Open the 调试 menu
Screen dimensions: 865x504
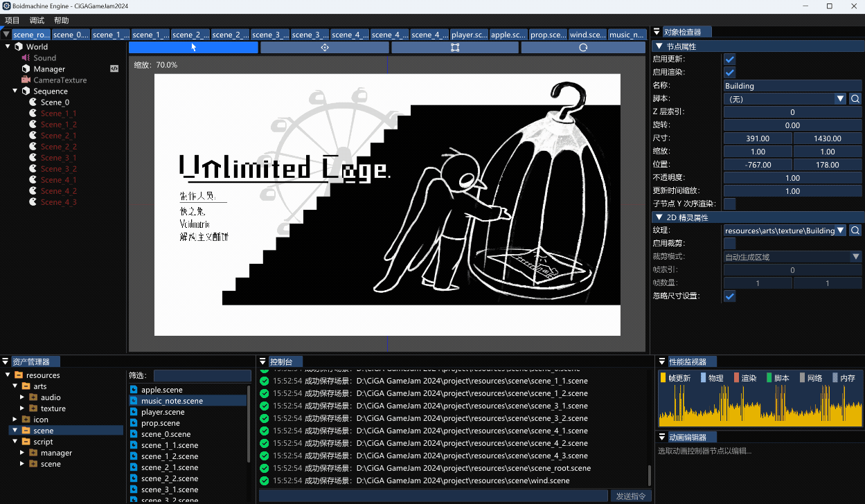[x=35, y=20]
